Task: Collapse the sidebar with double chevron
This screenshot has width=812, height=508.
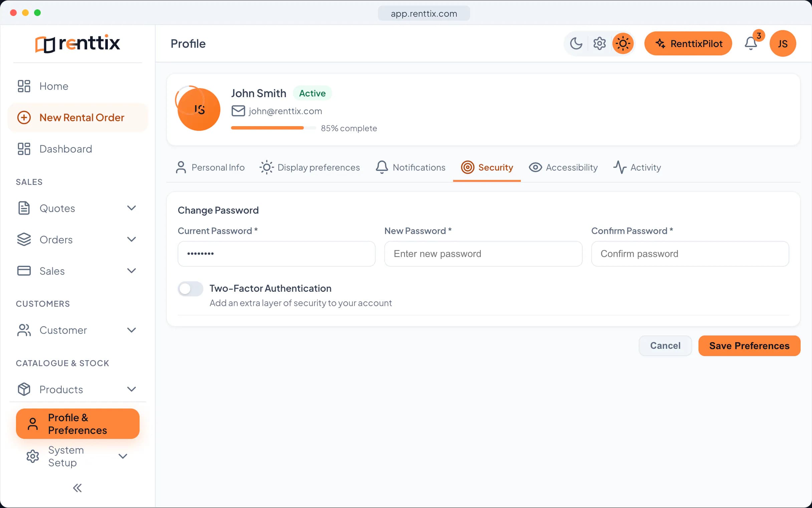Action: pyautogui.click(x=78, y=488)
